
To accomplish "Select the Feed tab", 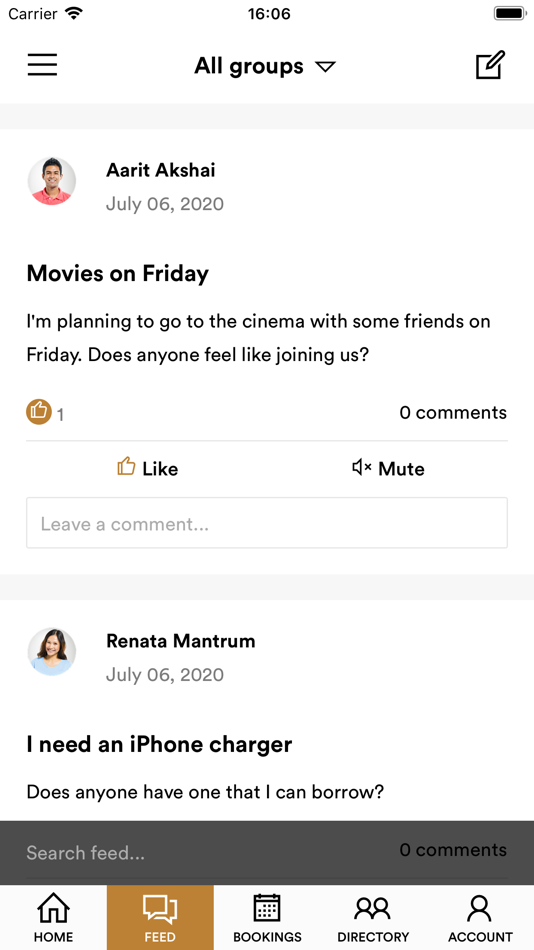I will [x=160, y=917].
